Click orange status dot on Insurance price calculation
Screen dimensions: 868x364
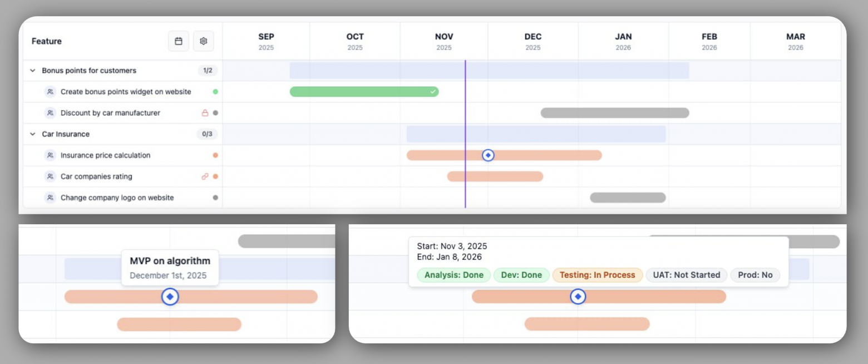pos(215,155)
